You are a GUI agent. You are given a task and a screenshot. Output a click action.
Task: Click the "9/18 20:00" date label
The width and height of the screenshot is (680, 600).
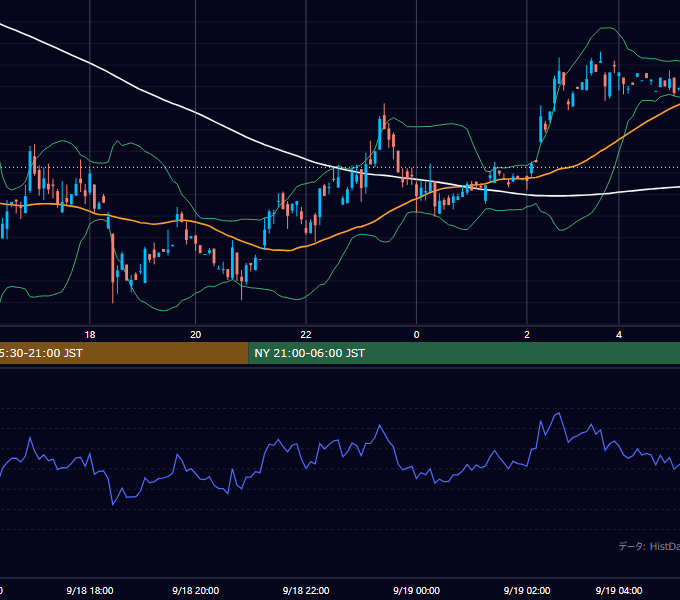(196, 591)
